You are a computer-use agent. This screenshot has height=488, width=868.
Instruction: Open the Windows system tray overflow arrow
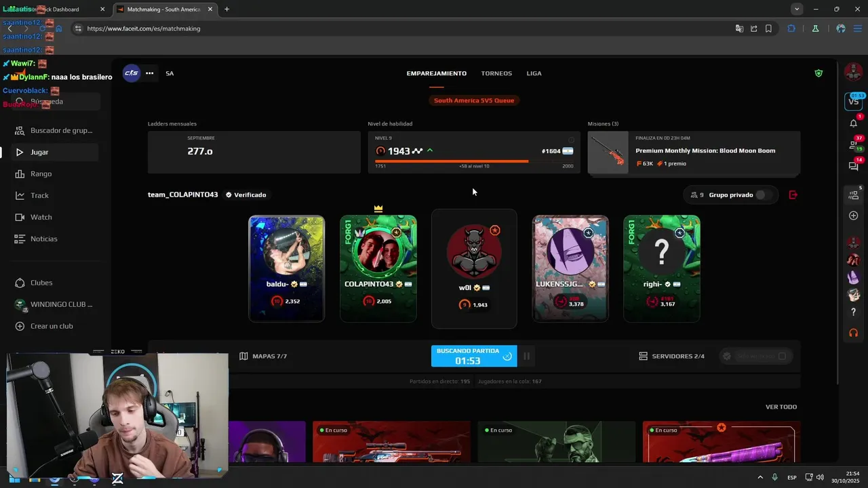point(760,478)
